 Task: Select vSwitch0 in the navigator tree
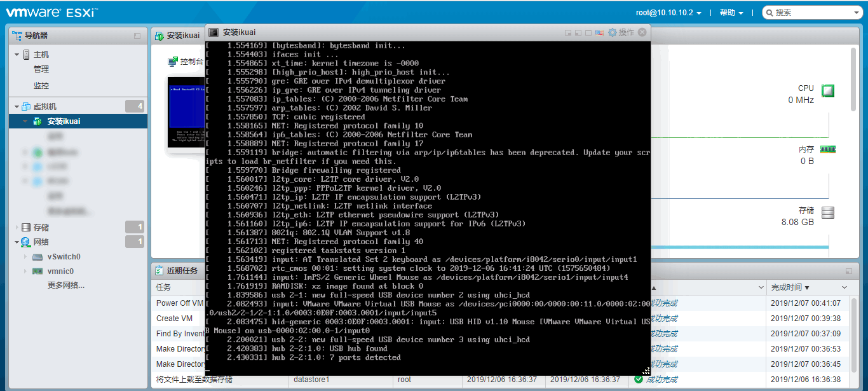64,257
